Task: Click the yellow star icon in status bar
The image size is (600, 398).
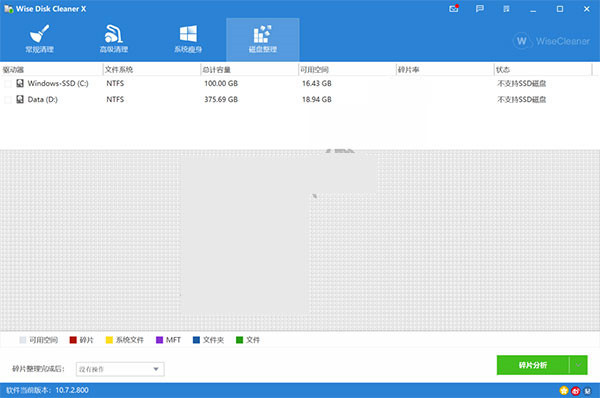Action: (564, 391)
